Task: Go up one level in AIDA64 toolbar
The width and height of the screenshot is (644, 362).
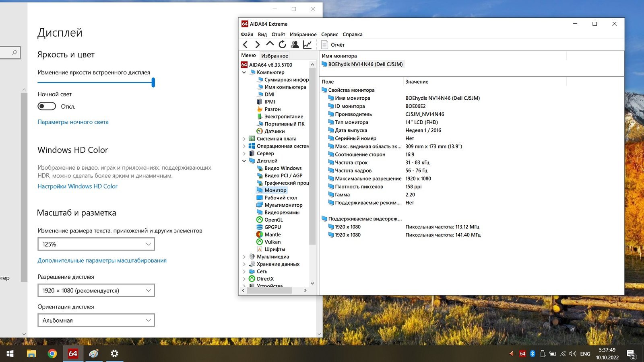Action: pyautogui.click(x=270, y=45)
